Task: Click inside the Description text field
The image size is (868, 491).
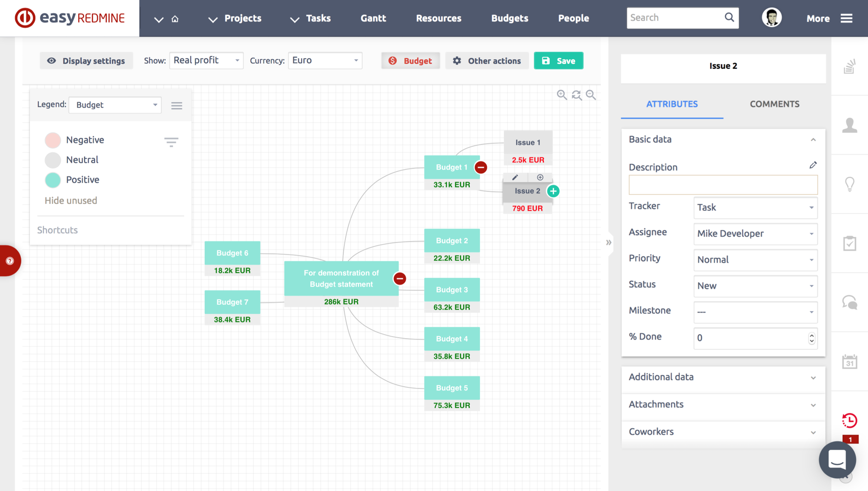Action: tap(723, 185)
